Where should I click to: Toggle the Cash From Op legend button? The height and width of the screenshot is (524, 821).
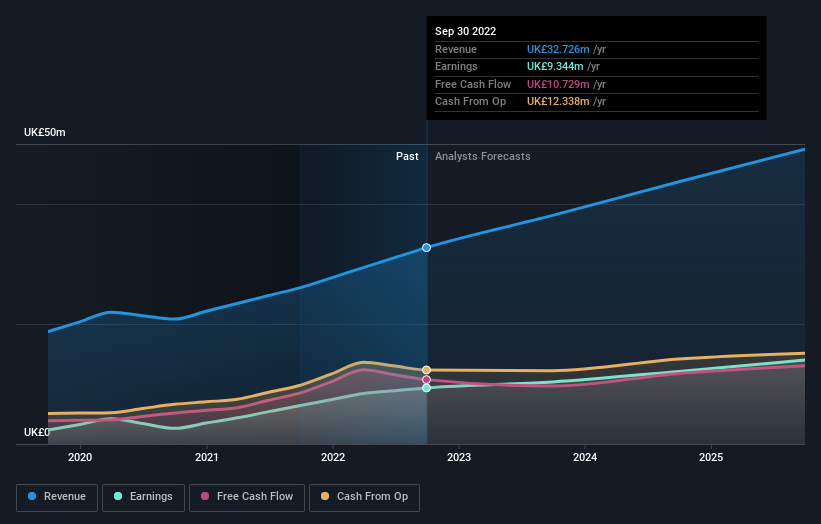coord(364,497)
